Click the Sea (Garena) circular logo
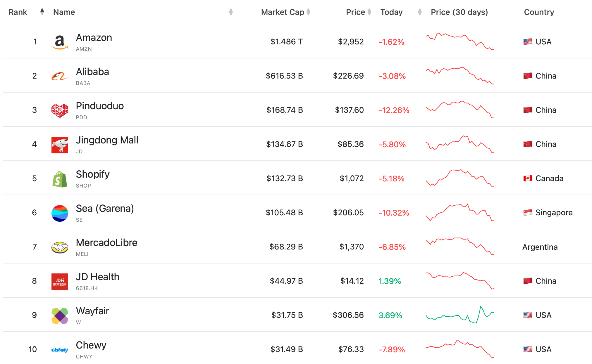592x364 pixels. 60,213
